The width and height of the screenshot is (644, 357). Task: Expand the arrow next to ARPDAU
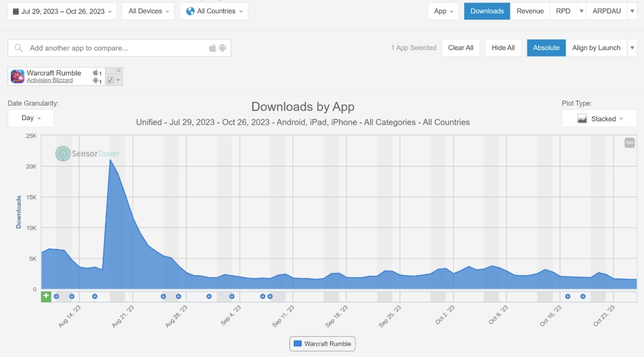(632, 11)
